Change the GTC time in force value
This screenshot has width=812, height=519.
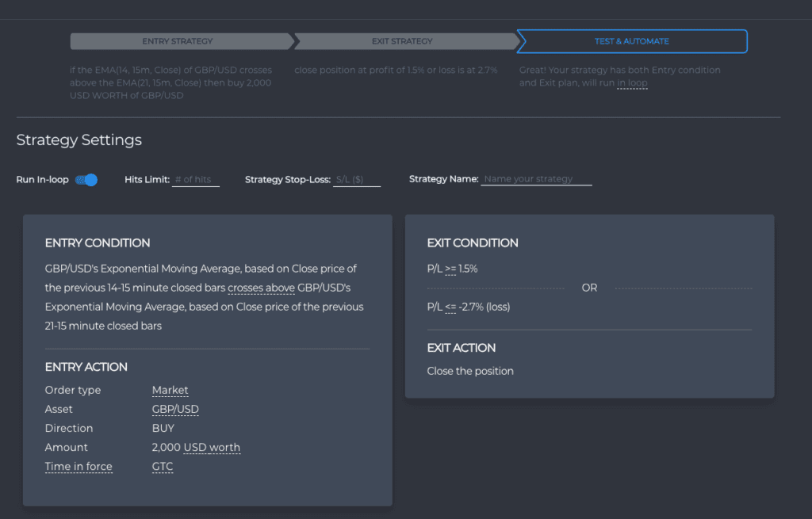(162, 467)
